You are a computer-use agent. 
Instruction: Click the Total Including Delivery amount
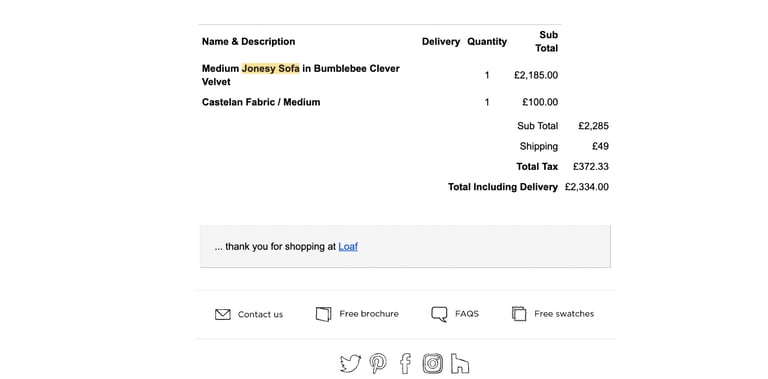pyautogui.click(x=586, y=187)
